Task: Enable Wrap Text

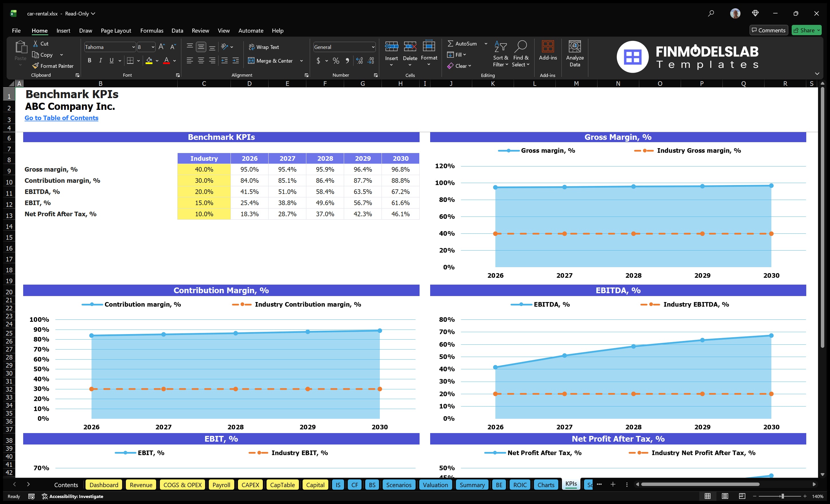Action: [264, 47]
